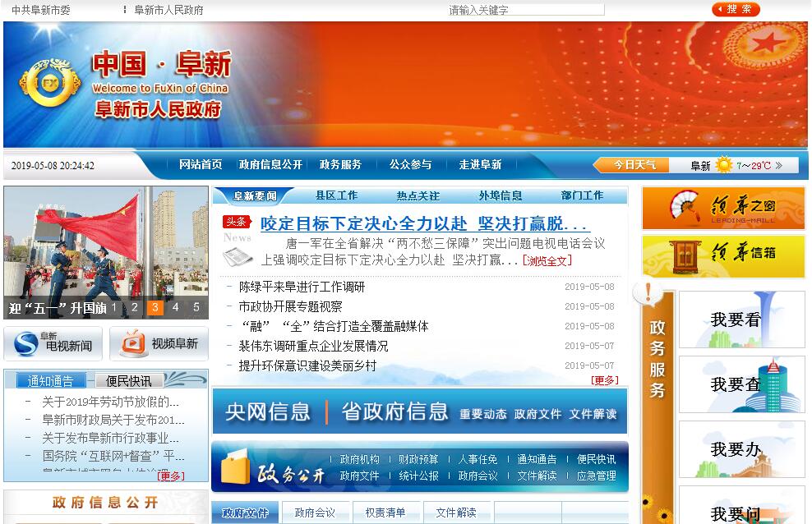Type in the keyword search field
The width and height of the screenshot is (812, 524).
526,10
